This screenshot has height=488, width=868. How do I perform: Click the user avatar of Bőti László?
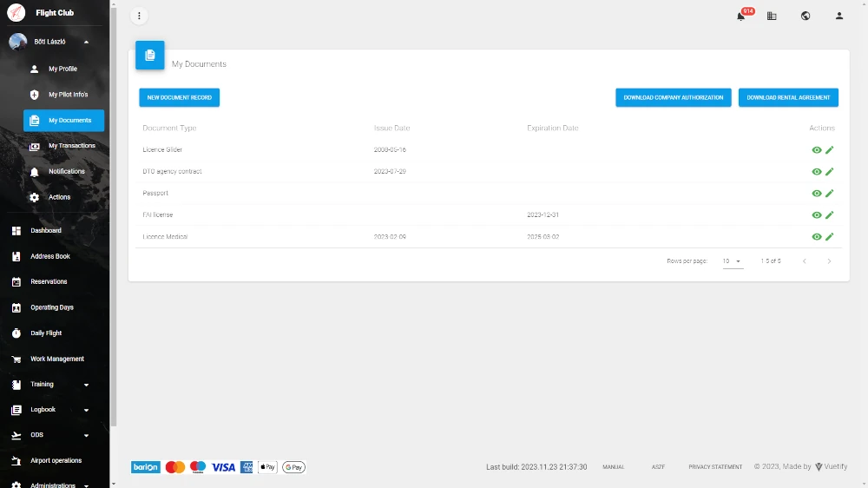pos(17,42)
